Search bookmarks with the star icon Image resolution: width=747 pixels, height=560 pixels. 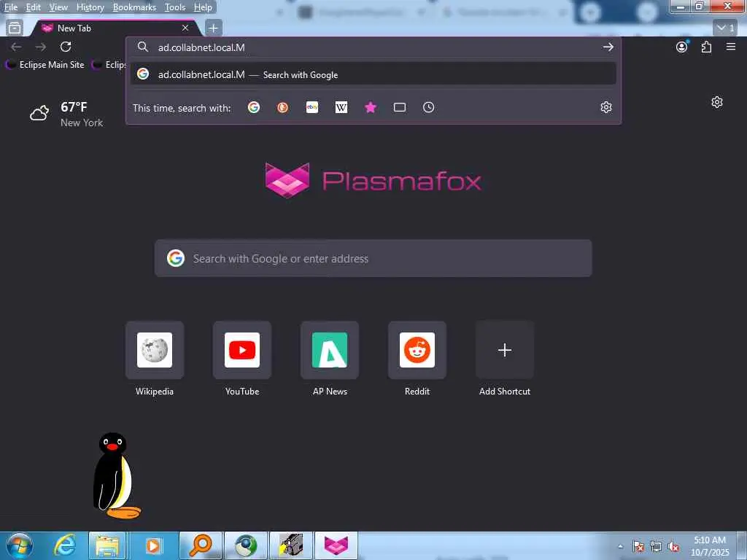370,108
